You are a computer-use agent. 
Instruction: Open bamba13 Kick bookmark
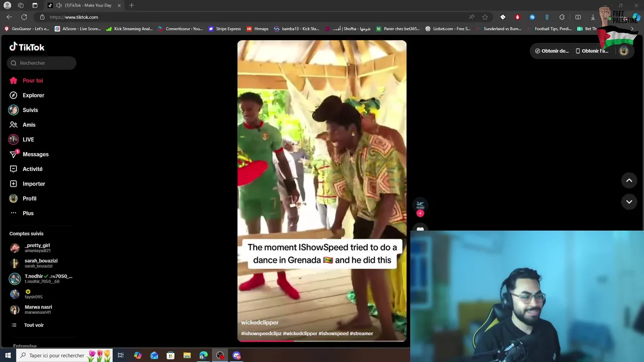pyautogui.click(x=296, y=29)
